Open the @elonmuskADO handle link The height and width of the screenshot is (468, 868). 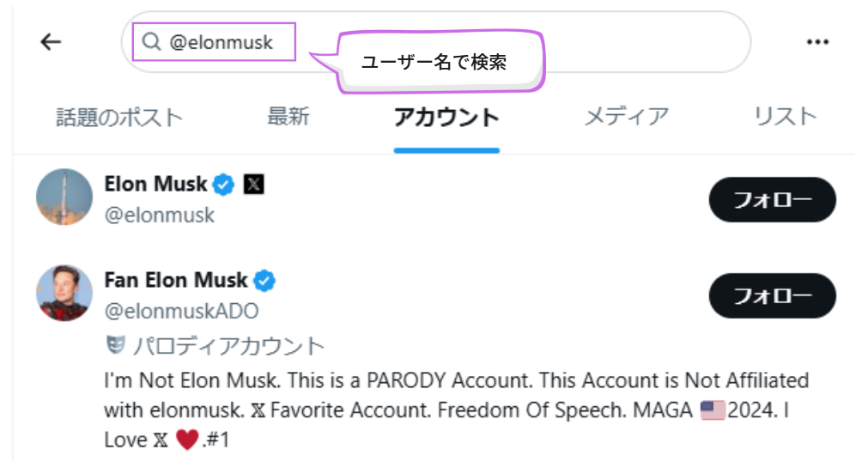(181, 311)
